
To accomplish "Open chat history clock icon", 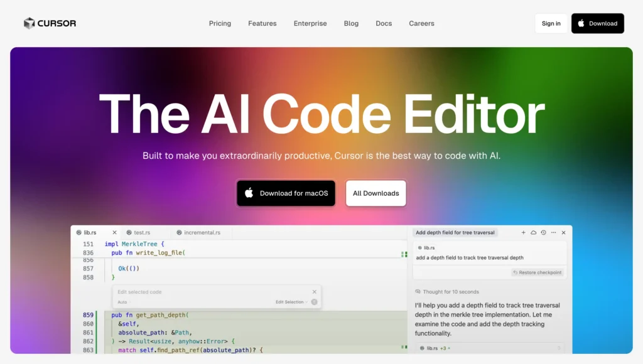I will (543, 232).
